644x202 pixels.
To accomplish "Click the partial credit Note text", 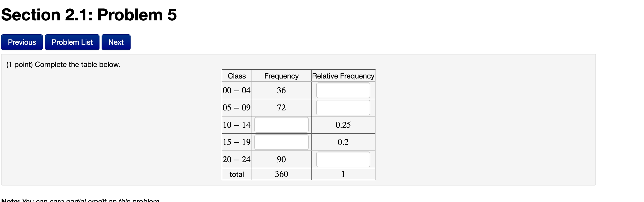I will click(78, 200).
